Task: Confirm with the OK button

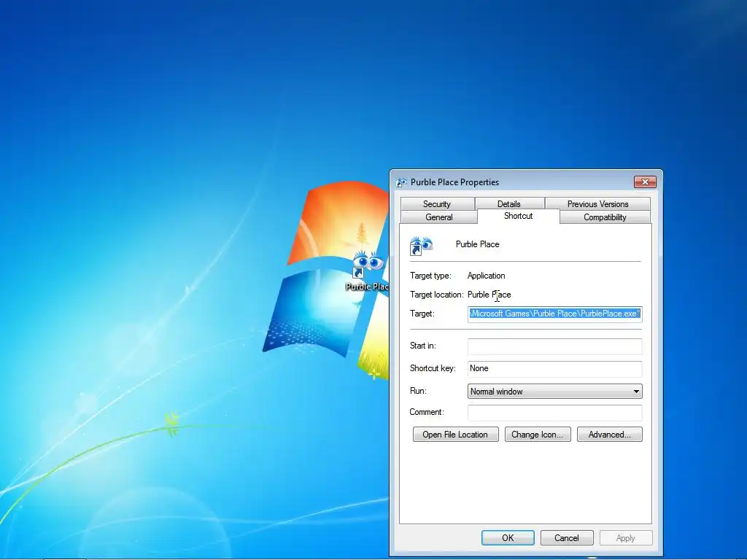Action: (508, 537)
